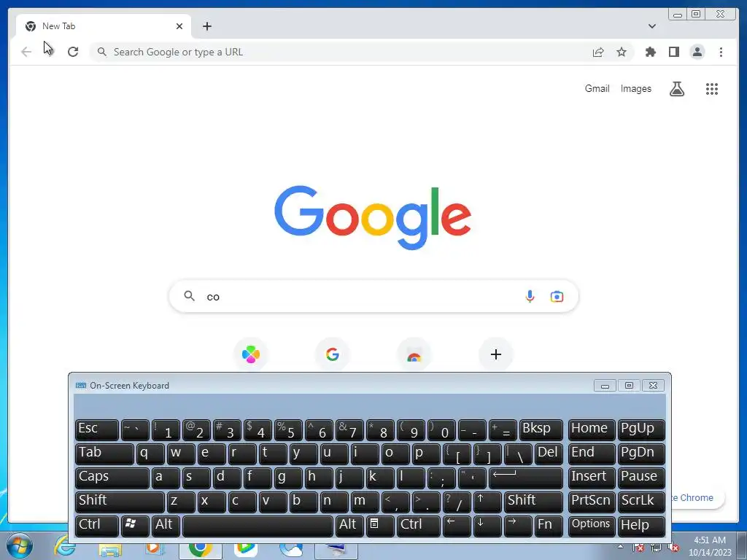The height and width of the screenshot is (560, 747).
Task: Add a shortcut with the plus tile
Action: pos(495,354)
